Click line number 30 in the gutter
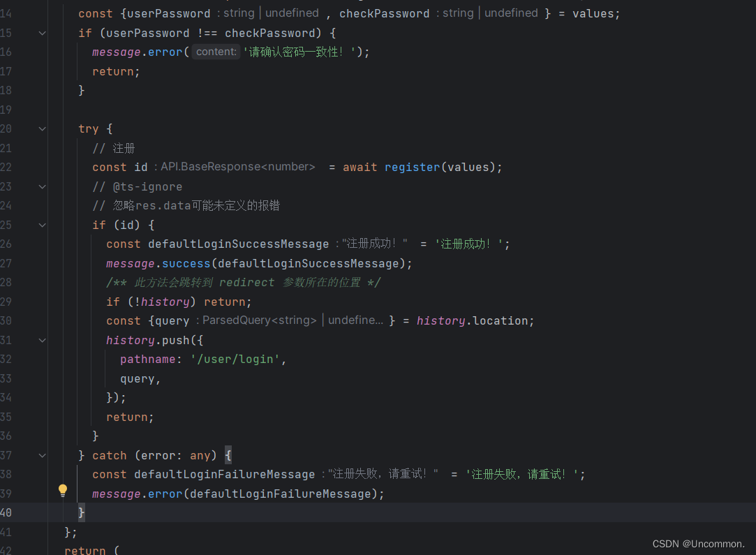The image size is (756, 555). [6, 320]
